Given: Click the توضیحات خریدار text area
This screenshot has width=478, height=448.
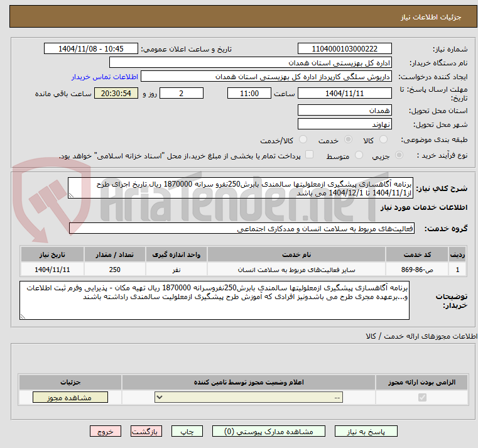Looking at the screenshot, I should coord(214,300).
